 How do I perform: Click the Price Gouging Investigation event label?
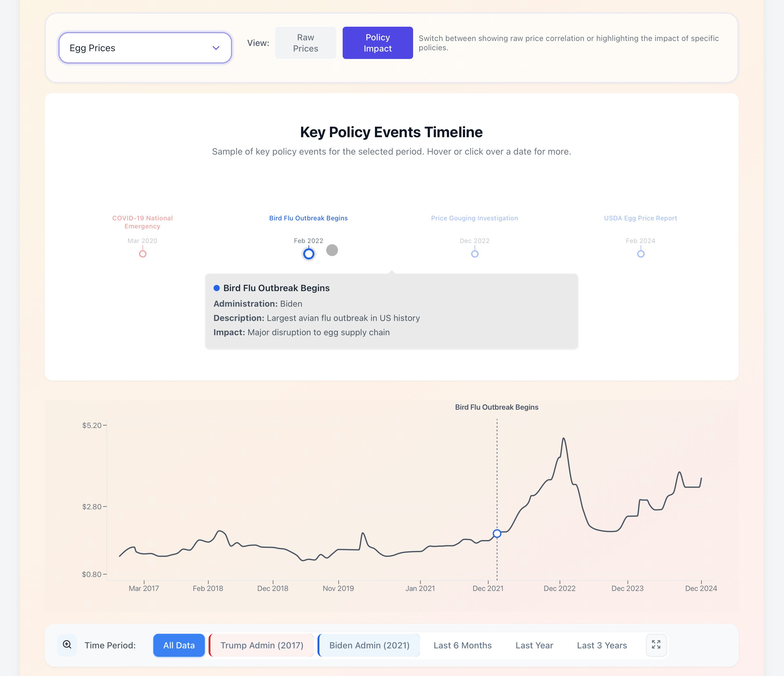[x=474, y=218]
